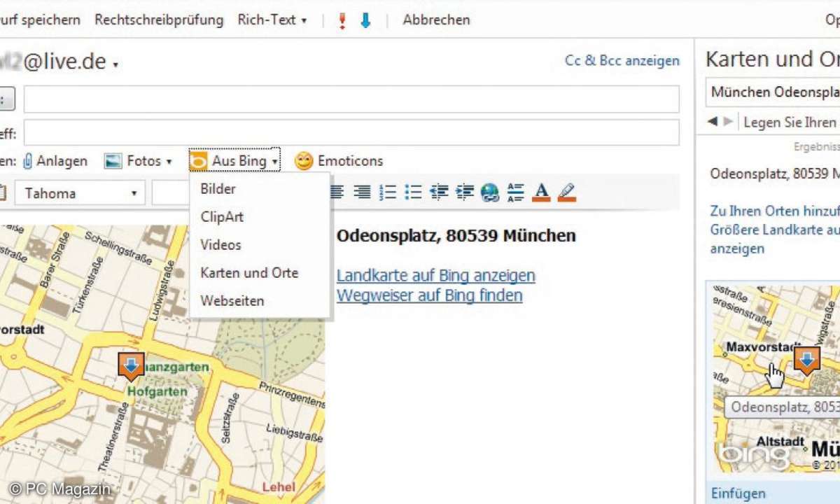
Task: Click Zu Ihren Orten hinzufügen link
Action: tap(775, 210)
